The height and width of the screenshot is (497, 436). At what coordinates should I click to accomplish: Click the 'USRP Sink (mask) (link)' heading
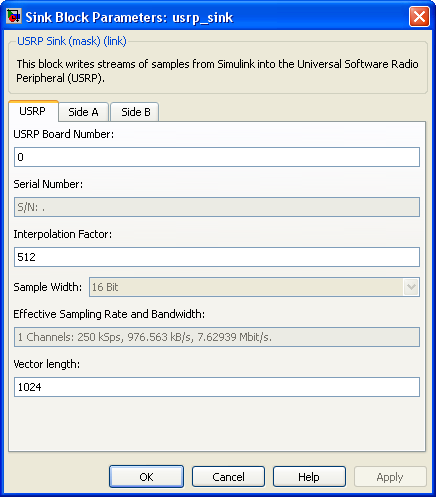[x=72, y=41]
